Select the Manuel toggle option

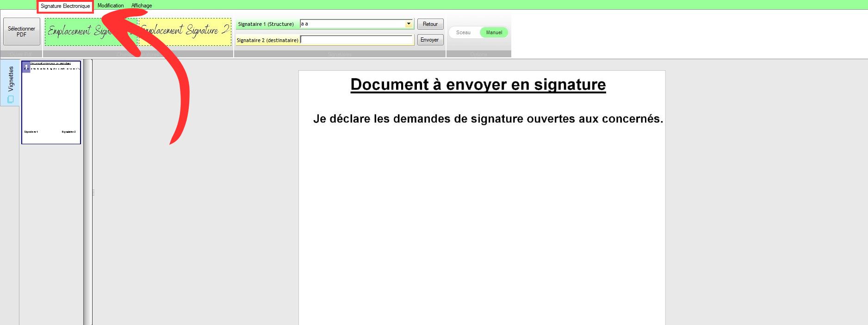click(x=494, y=32)
